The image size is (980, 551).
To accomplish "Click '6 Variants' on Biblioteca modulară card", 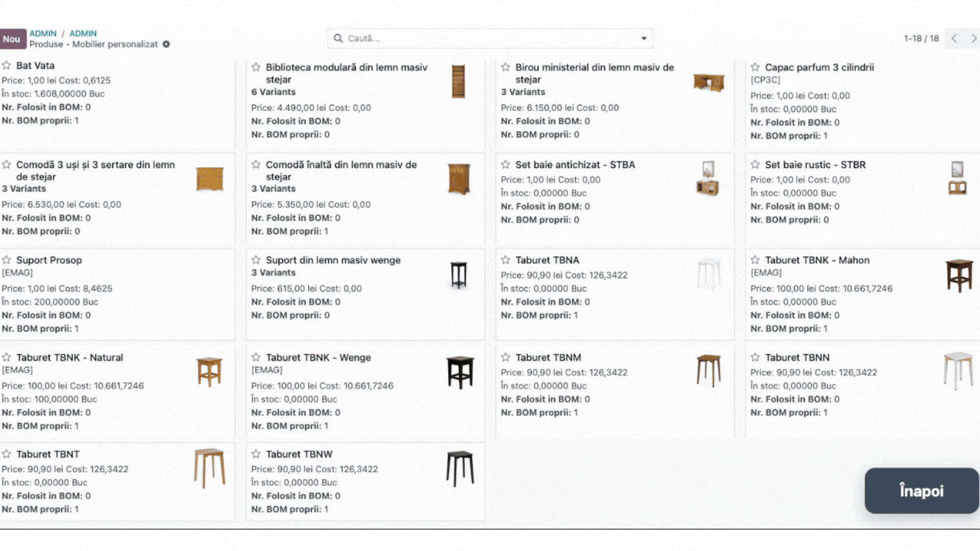I will (x=273, y=92).
